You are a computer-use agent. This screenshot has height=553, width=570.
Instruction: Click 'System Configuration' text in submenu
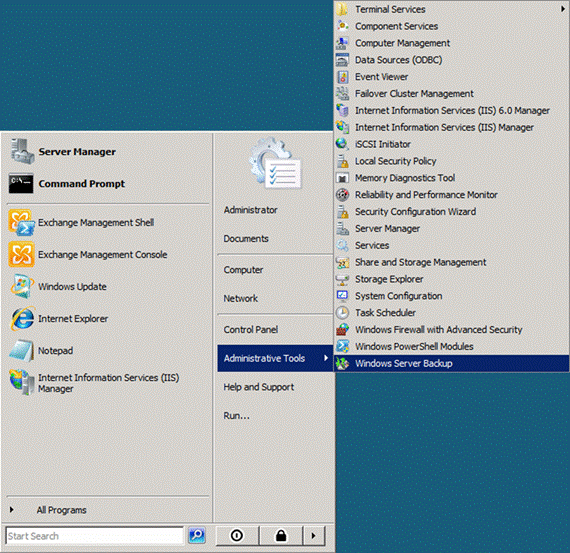pyautogui.click(x=398, y=296)
